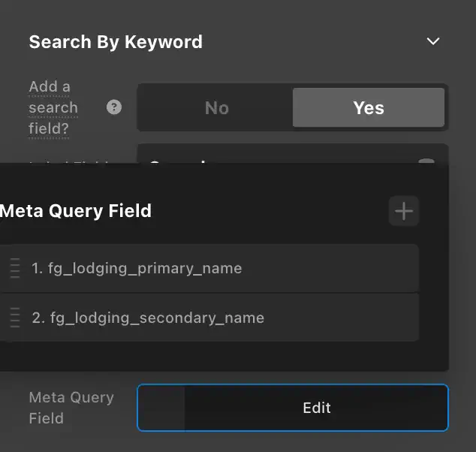The image size is (476, 452).
Task: Select No for add a search field
Action: pos(216,107)
